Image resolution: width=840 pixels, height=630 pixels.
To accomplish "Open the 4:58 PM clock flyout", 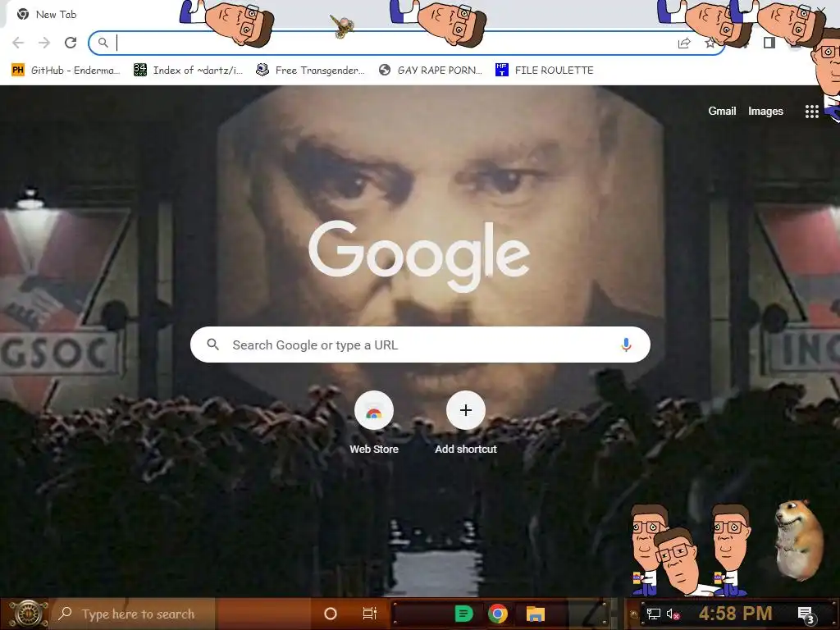I will pos(735,614).
